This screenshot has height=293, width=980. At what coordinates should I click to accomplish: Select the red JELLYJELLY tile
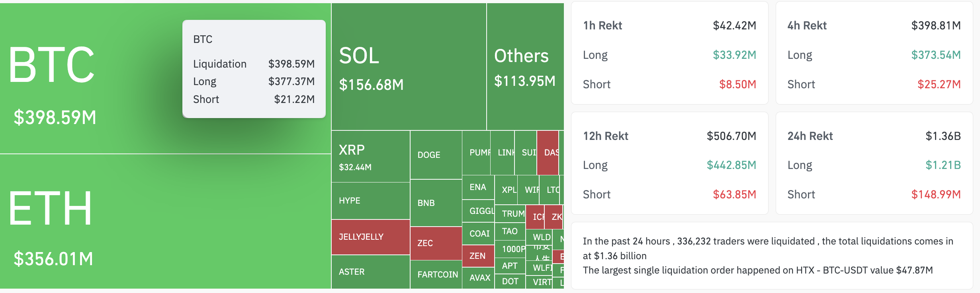coord(370,237)
